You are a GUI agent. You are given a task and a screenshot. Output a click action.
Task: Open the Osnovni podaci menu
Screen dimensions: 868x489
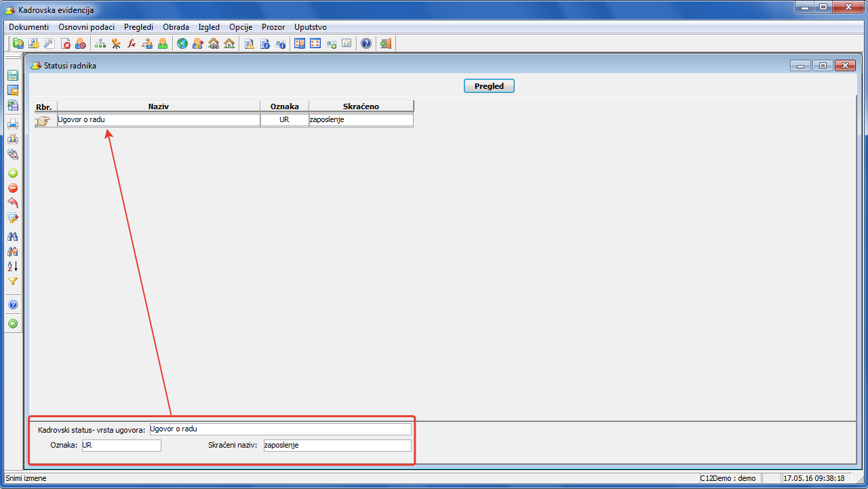point(87,27)
